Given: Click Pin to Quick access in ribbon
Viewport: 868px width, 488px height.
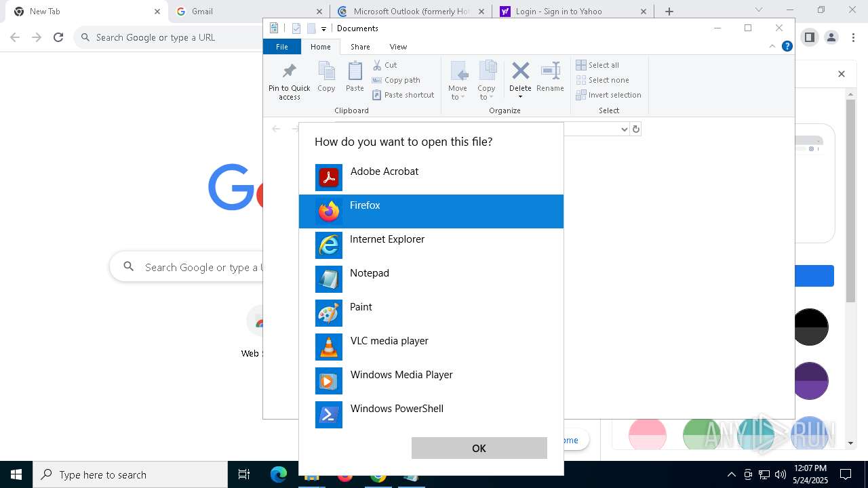Looking at the screenshot, I should tap(290, 81).
